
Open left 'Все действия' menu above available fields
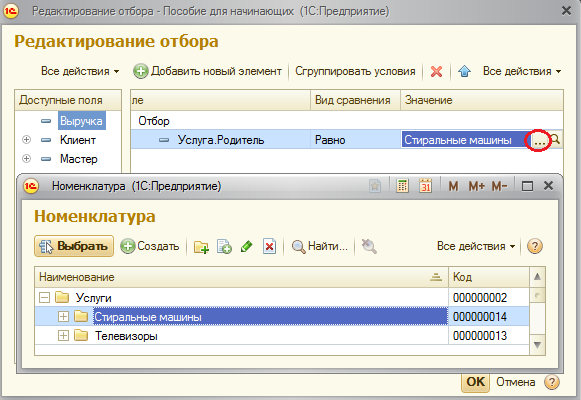point(80,71)
